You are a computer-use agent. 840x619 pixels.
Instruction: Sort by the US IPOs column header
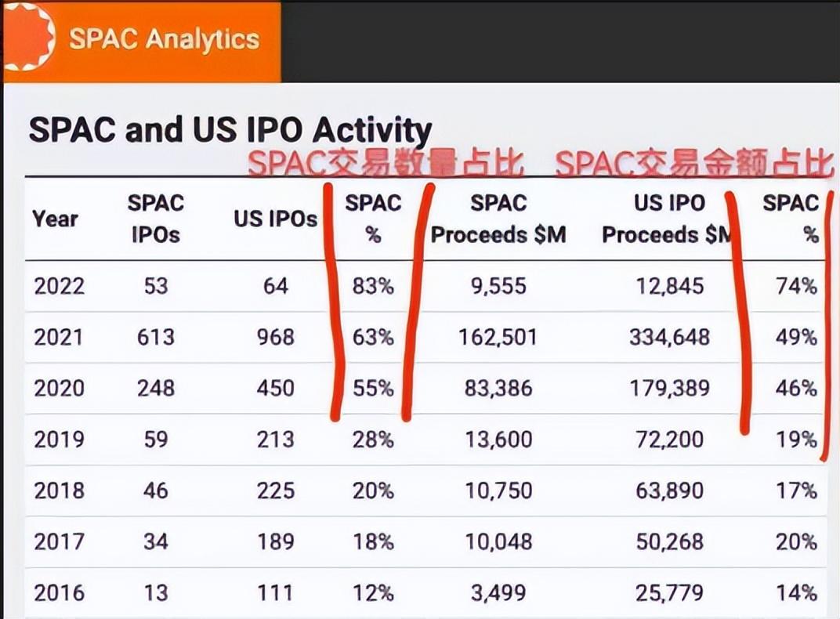275,219
